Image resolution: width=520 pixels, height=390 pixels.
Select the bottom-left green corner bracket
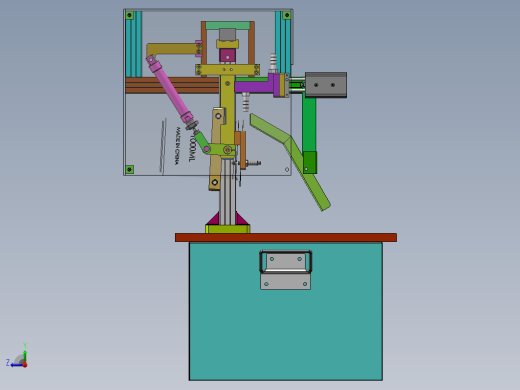click(129, 169)
